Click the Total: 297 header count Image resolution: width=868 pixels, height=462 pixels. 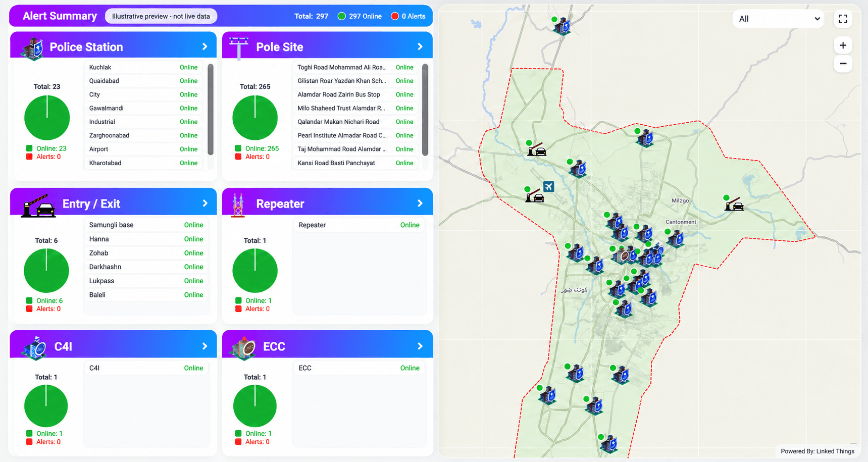(312, 16)
